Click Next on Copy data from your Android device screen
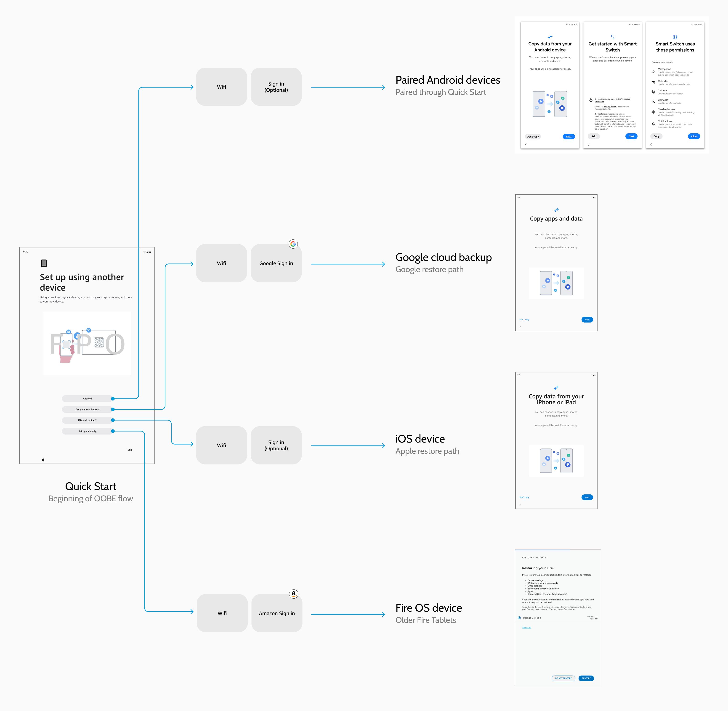 click(569, 137)
